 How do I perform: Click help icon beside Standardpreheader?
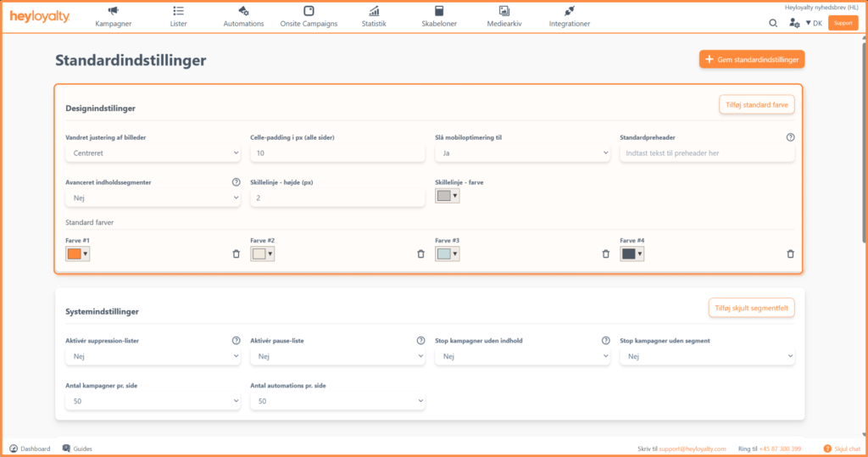(790, 137)
